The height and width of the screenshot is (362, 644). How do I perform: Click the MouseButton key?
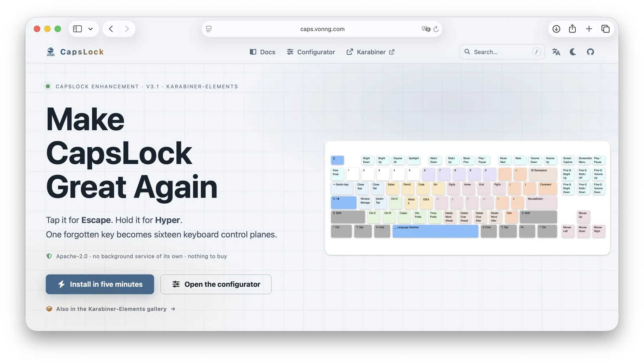click(542, 203)
